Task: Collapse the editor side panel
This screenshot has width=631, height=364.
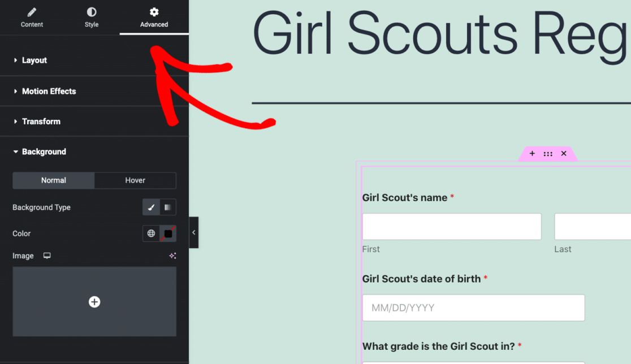Action: coord(193,232)
